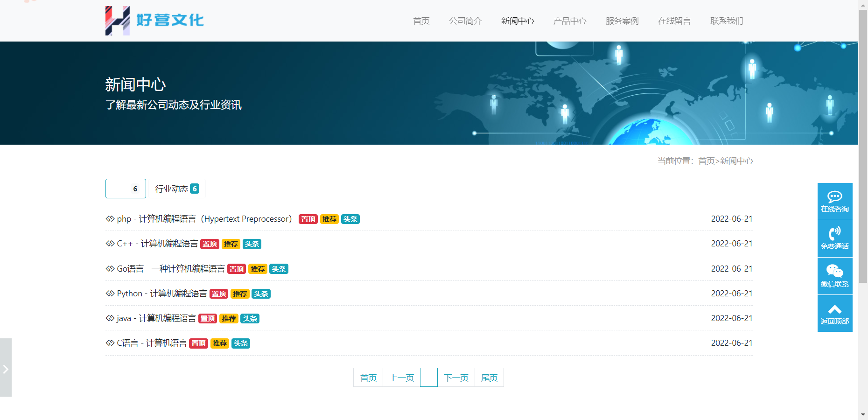Click 首页 in the breadcrumb trail
This screenshot has height=420, width=868.
point(706,161)
